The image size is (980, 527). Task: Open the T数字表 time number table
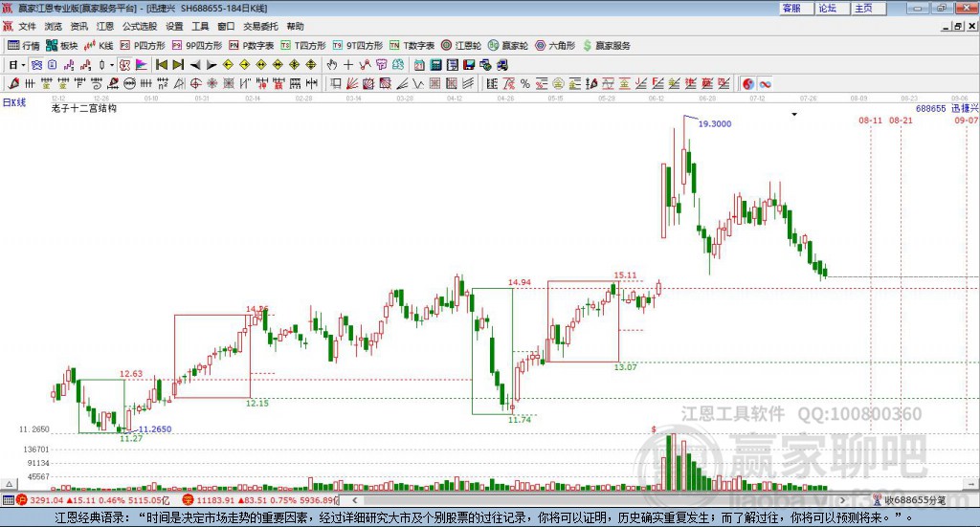coord(412,46)
